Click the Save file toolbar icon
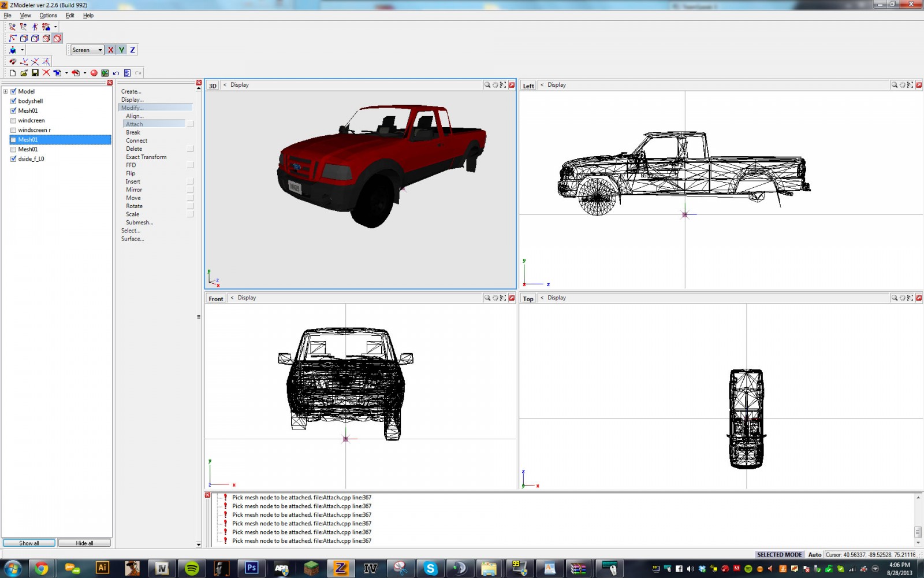The image size is (924, 578). point(35,73)
